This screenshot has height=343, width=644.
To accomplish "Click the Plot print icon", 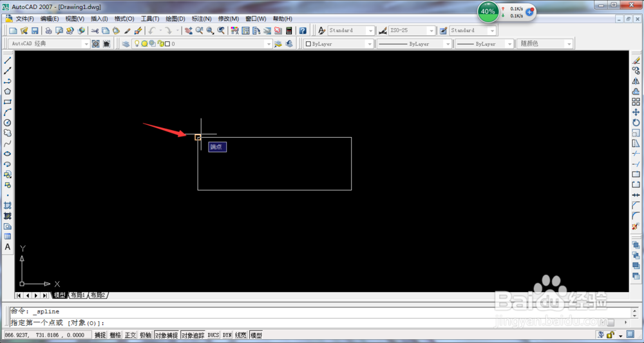I will (48, 30).
